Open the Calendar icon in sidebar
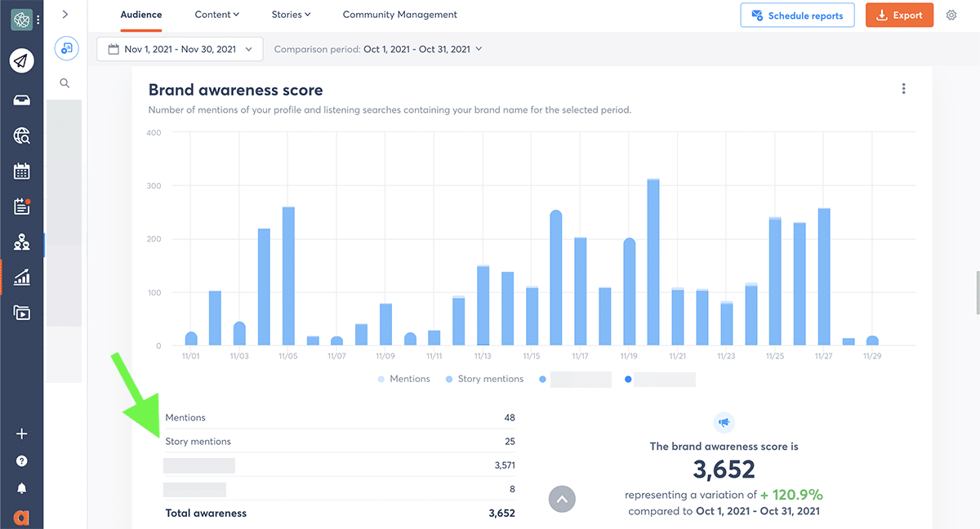980x529 pixels. (22, 171)
